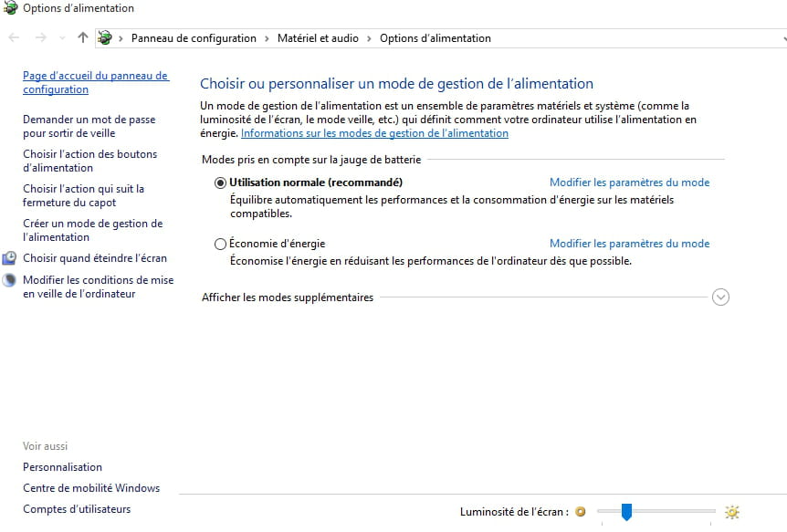The height and width of the screenshot is (532, 787).
Task: Open Comptes d'utilisateurs link
Action: (77, 509)
